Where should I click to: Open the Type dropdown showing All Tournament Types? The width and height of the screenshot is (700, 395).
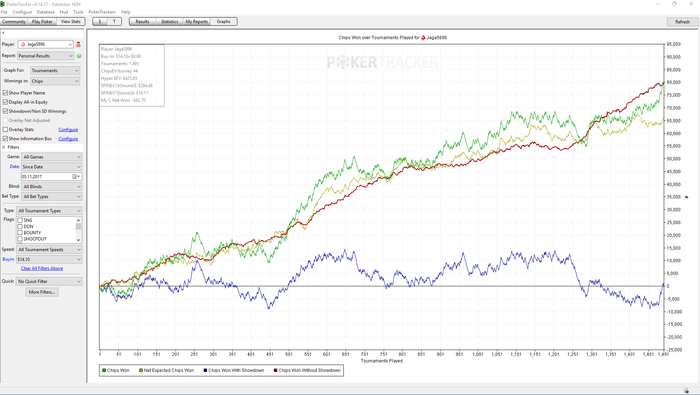coord(49,211)
